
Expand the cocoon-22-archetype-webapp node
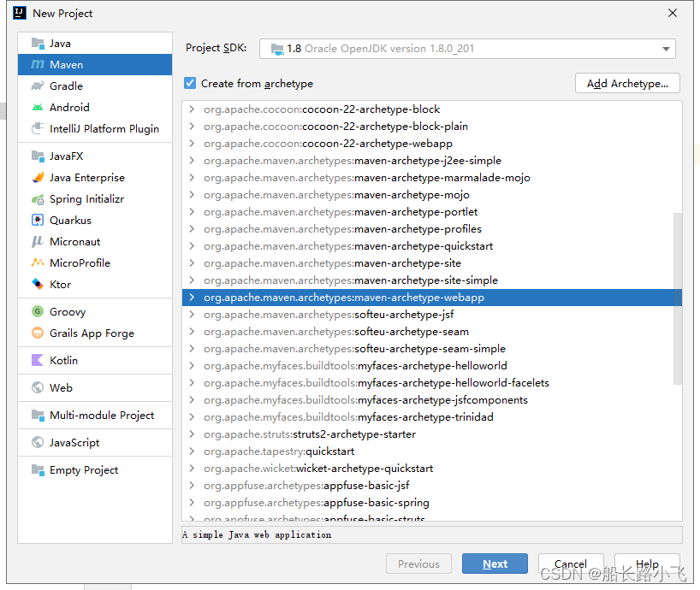(x=192, y=143)
